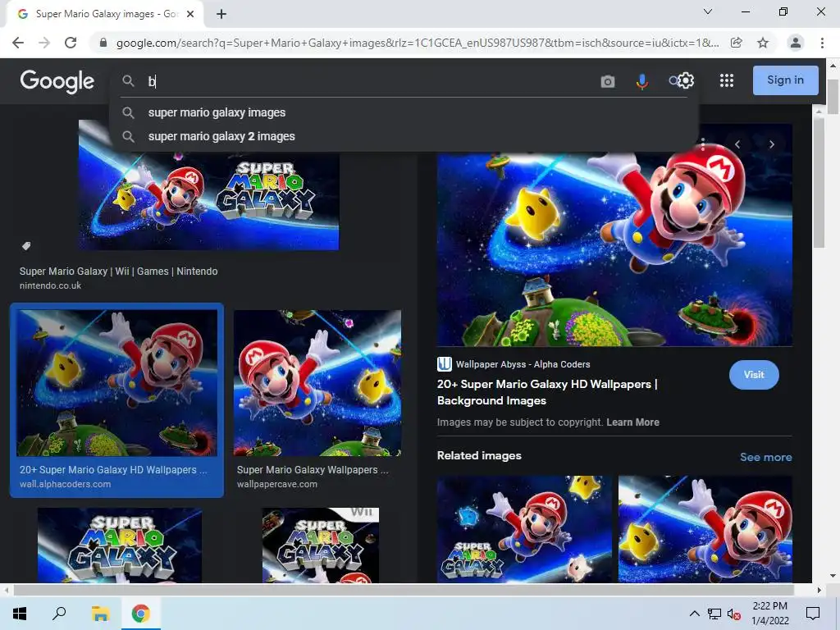Screen dimensions: 840x630
Task: Click the tag icon beside Nintendo result
Action: pyautogui.click(x=25, y=246)
